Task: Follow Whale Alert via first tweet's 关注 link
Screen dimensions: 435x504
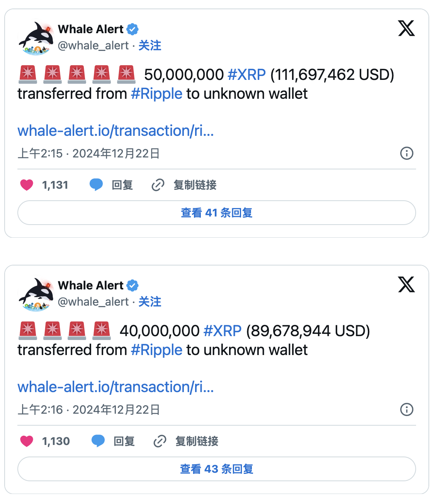Action: pyautogui.click(x=150, y=46)
